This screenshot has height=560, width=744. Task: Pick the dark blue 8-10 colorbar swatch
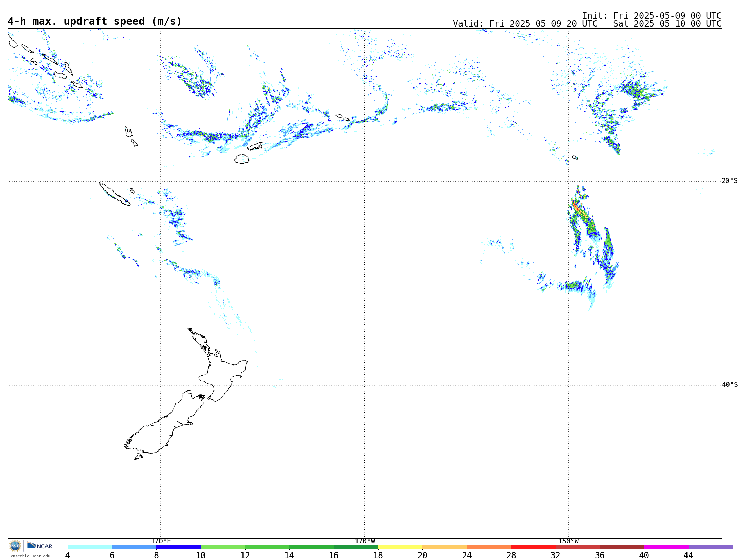click(178, 547)
